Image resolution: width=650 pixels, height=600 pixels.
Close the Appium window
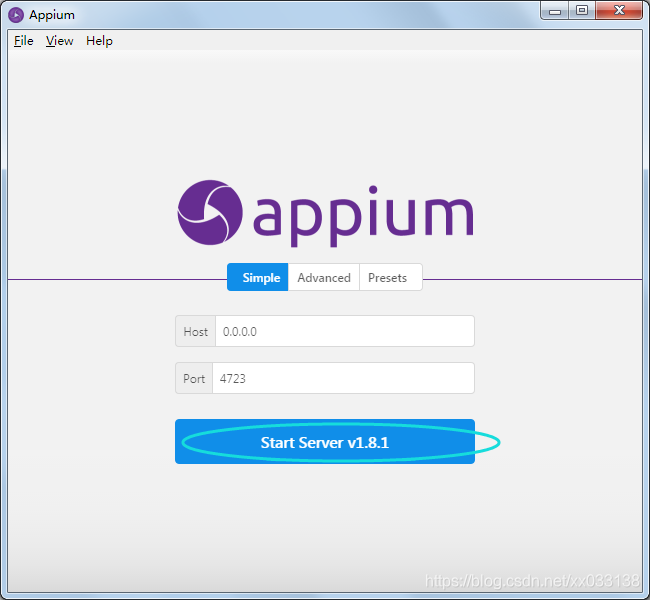(x=619, y=11)
